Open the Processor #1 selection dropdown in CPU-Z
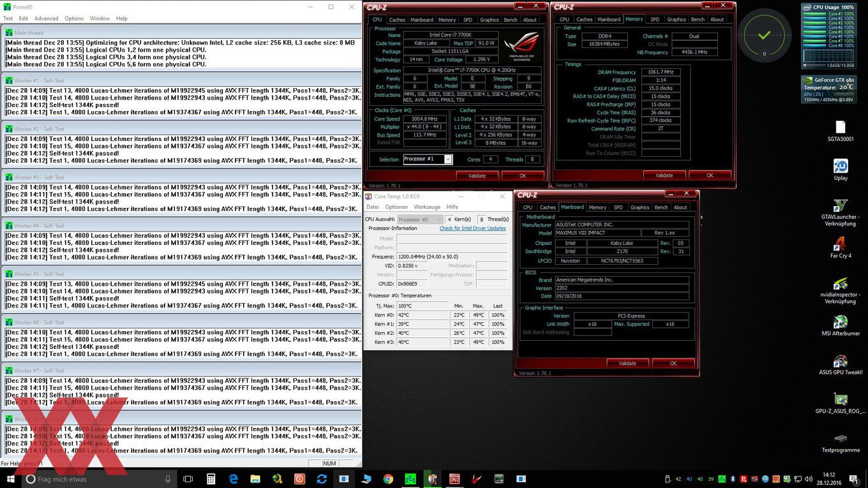Viewport: 868px width, 488px height. tap(428, 159)
